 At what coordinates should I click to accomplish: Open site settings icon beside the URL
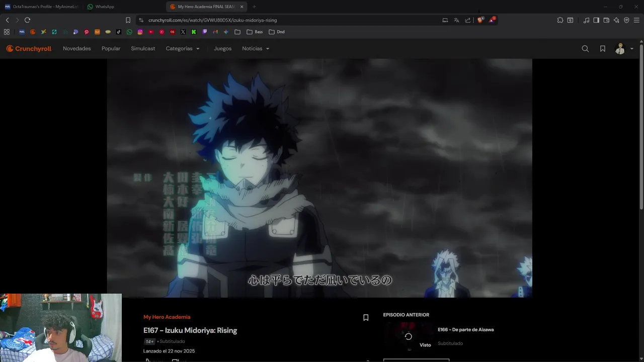click(x=141, y=20)
